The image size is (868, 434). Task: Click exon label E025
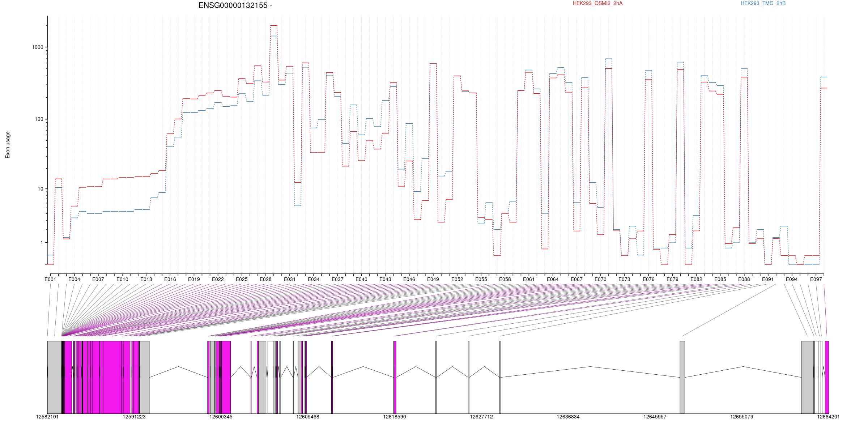(x=242, y=279)
